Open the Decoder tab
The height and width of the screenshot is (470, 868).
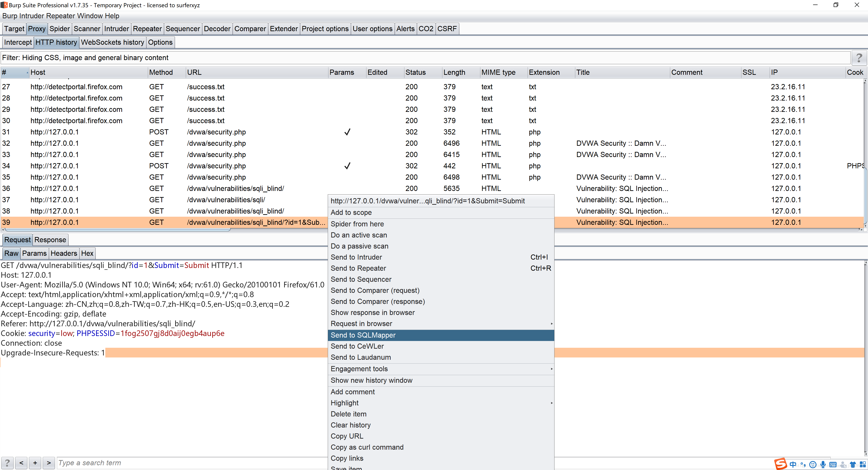(x=217, y=29)
